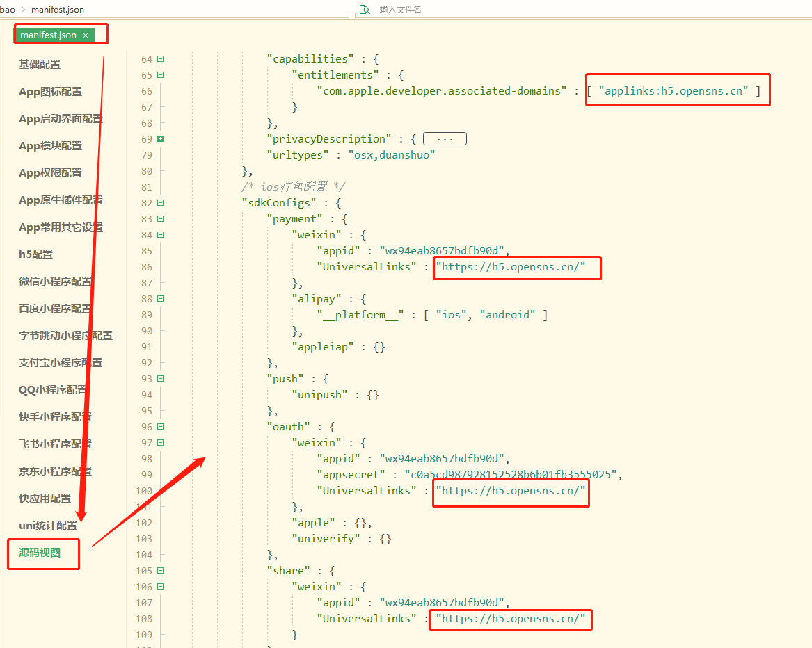Click UniversalLinks URL on line 100
812x648 pixels.
(511, 491)
